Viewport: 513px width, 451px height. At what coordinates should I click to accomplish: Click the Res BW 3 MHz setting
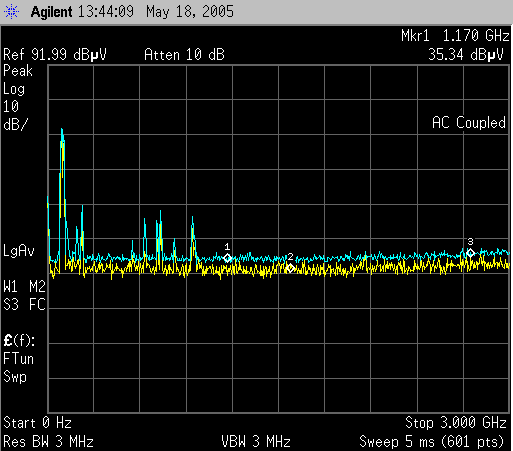point(48,442)
